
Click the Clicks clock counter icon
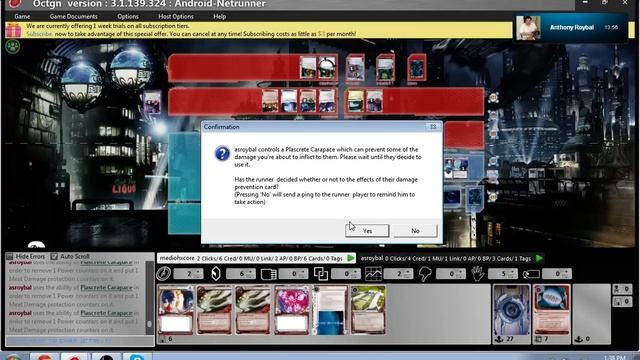[x=164, y=273]
